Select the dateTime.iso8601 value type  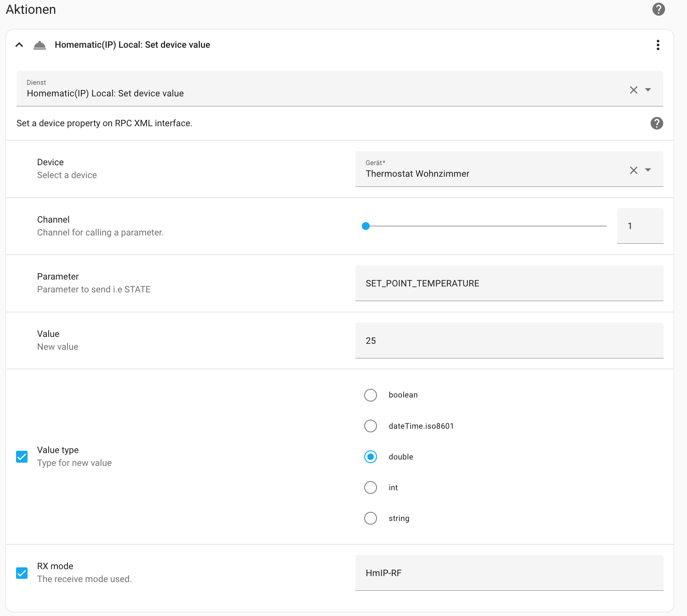[371, 426]
